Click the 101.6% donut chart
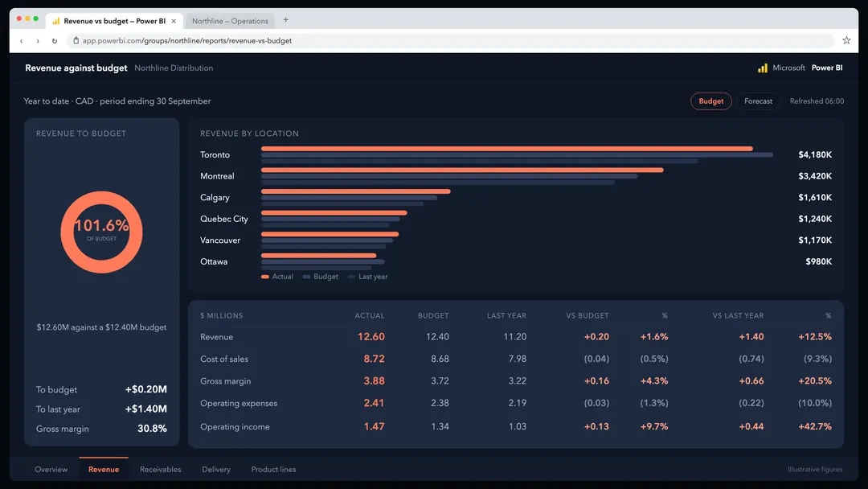Viewport: 868px width, 489px height. coord(101,232)
